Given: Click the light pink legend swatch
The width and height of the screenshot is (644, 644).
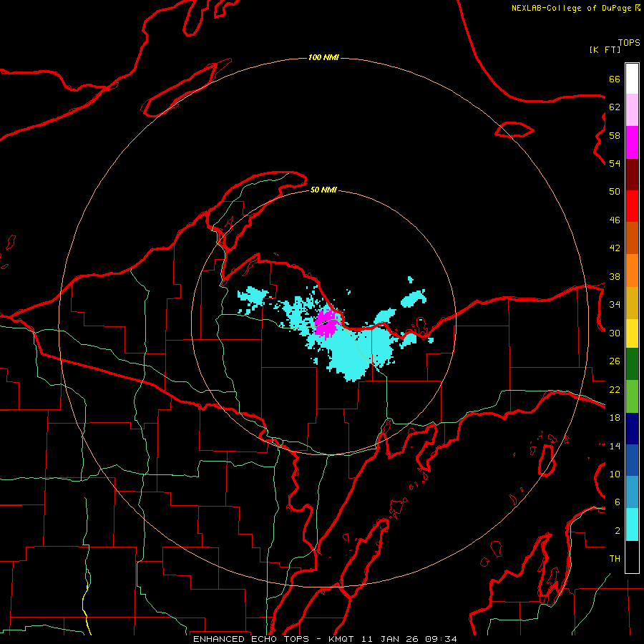Looking at the screenshot, I should click(x=632, y=110).
